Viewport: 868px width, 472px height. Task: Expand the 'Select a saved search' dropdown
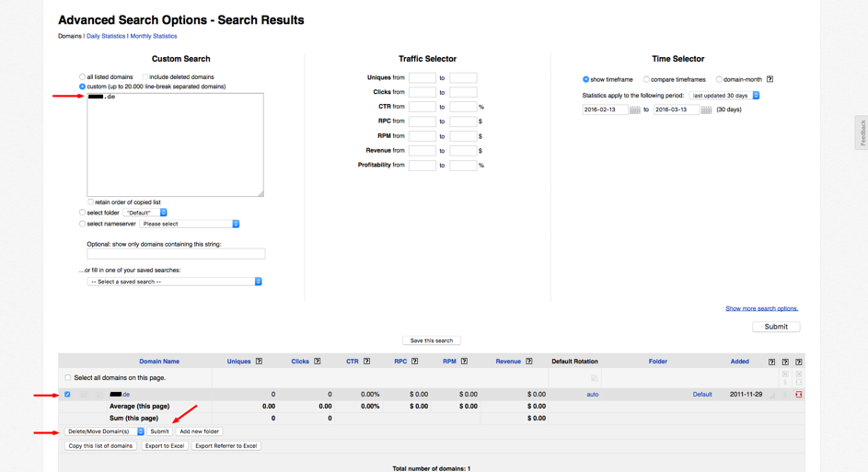click(x=175, y=282)
